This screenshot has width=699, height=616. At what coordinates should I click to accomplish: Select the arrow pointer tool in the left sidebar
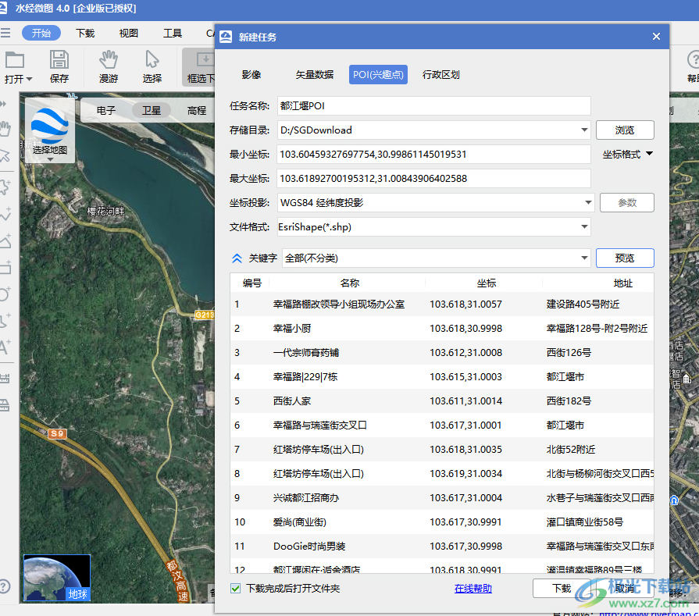coord(5,155)
